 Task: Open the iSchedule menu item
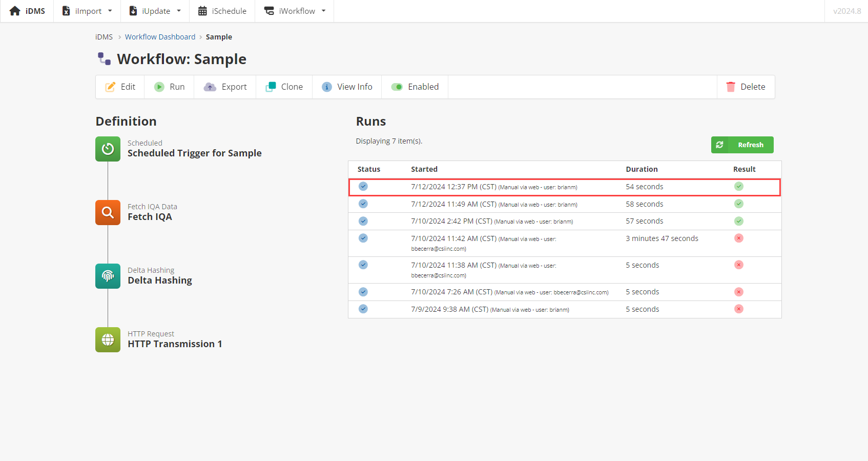point(222,11)
